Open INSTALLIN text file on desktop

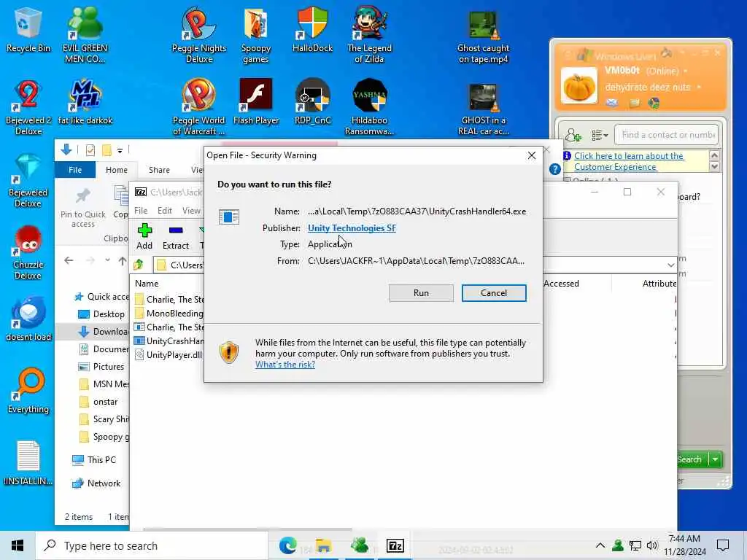pos(28,463)
